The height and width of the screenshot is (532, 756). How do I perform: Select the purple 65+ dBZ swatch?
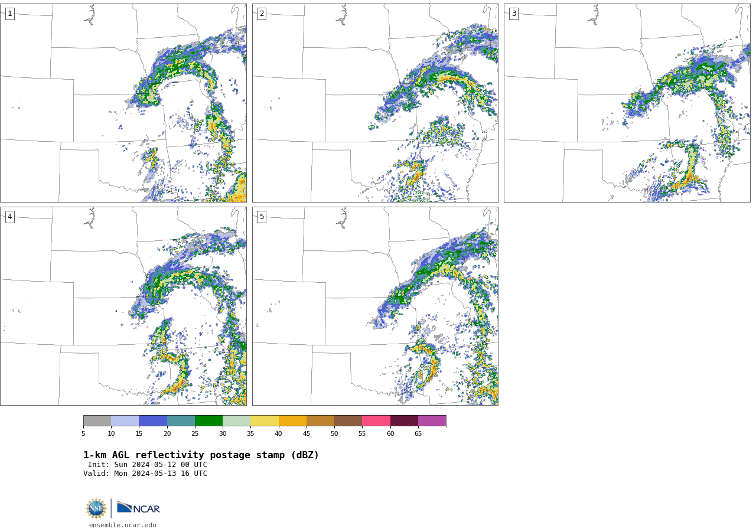(432, 421)
